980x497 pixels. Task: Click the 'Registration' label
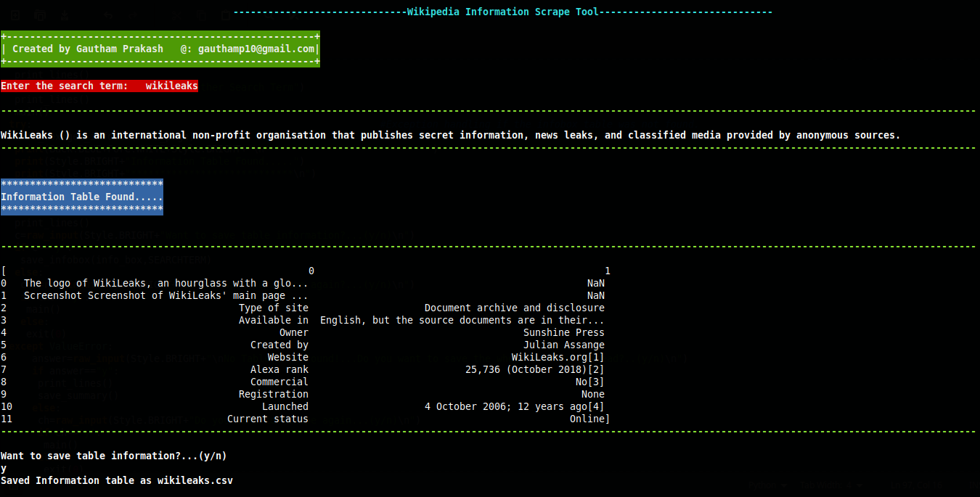pyautogui.click(x=274, y=394)
